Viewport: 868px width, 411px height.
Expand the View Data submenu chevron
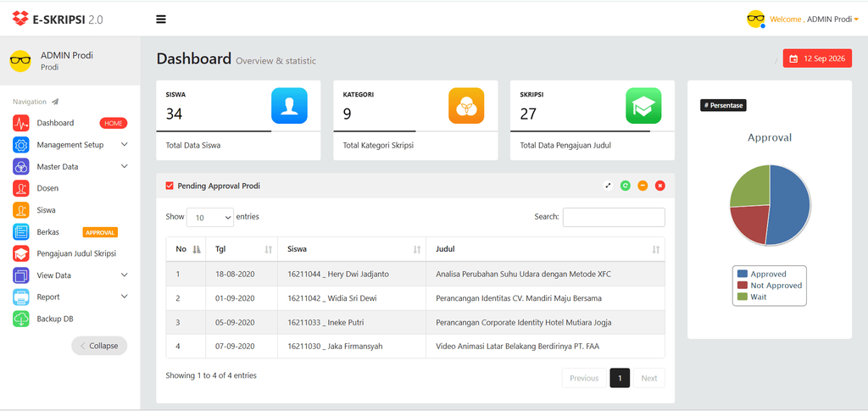[124, 275]
